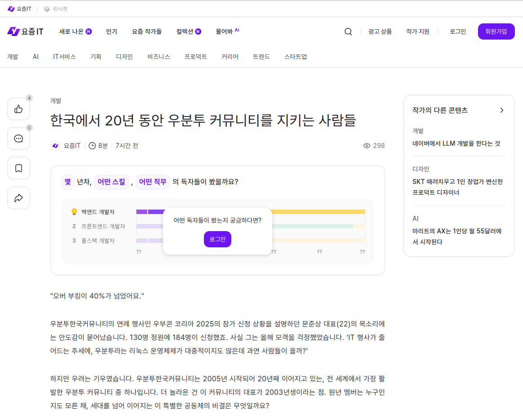Click the purple 회원가입 button
523x420 pixels.
[x=496, y=31]
